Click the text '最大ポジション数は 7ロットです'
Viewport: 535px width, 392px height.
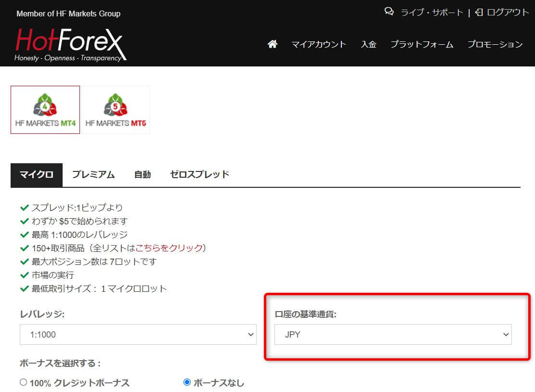[94, 261]
